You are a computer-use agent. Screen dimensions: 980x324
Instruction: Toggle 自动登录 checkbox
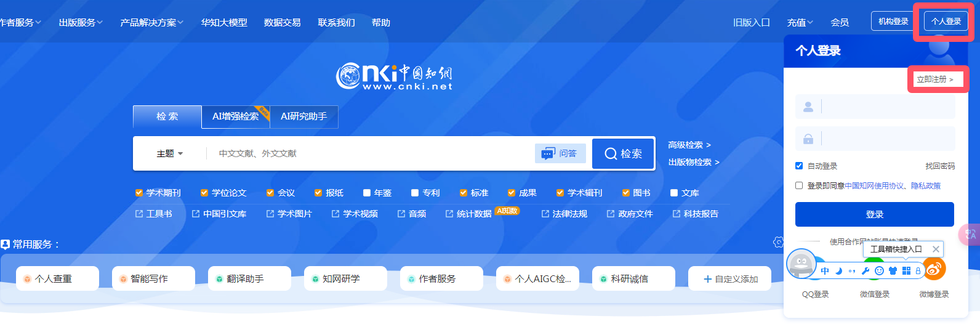tap(799, 166)
